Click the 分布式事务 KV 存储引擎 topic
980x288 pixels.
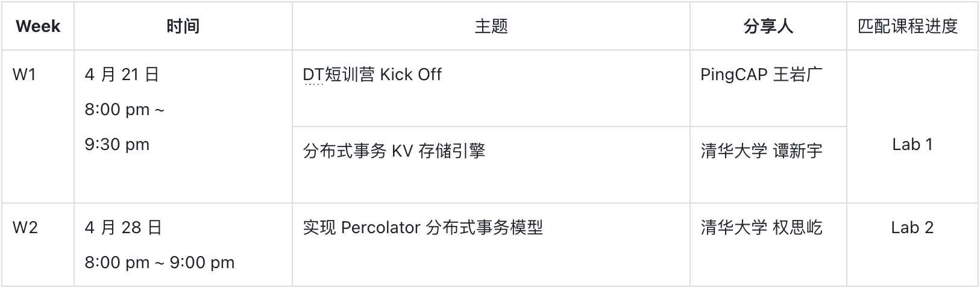tap(394, 151)
